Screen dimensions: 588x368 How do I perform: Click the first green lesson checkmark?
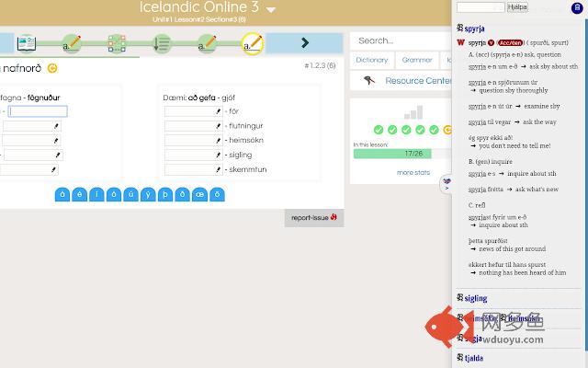pyautogui.click(x=379, y=130)
